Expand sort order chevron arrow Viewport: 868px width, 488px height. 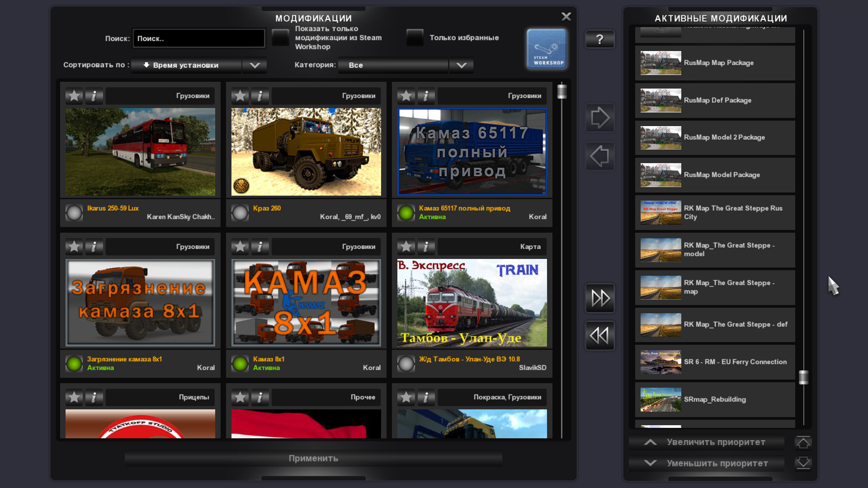tap(255, 65)
